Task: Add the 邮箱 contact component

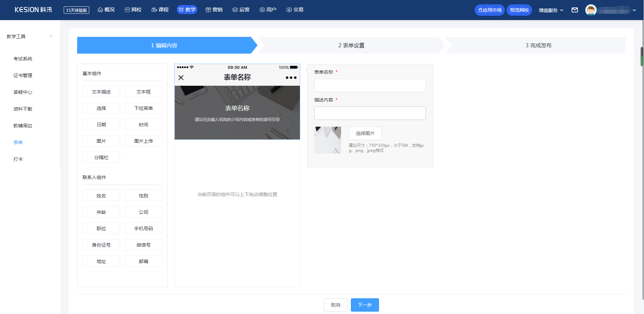Action: click(144, 261)
